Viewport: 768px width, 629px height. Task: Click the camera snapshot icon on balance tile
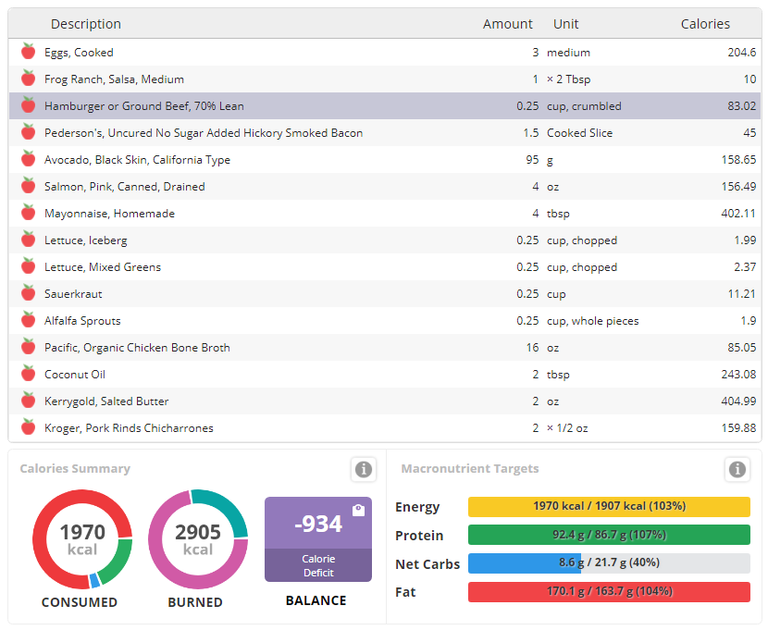coord(359,510)
